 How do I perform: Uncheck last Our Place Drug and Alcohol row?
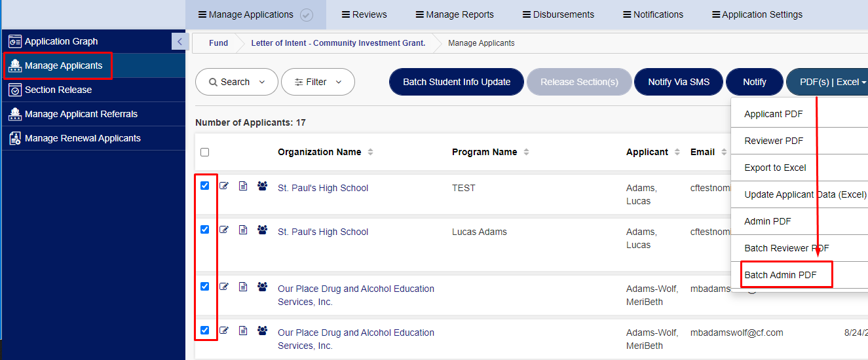(205, 331)
